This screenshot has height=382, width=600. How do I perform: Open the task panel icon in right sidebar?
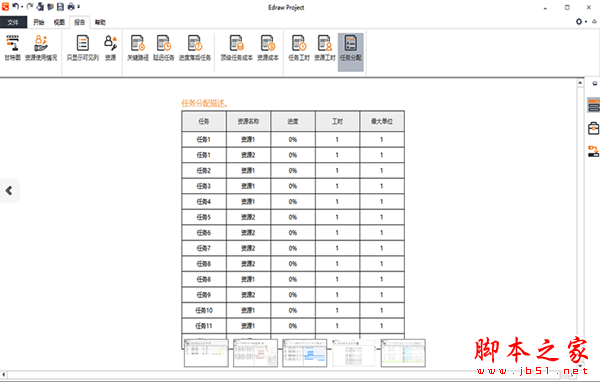click(x=593, y=105)
